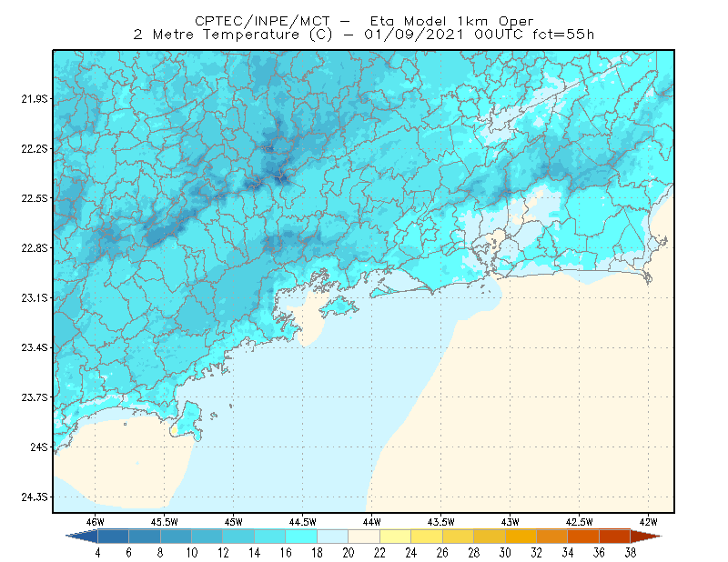The width and height of the screenshot is (728, 562).
Task: Select the light yellow swatch between 22 and 24
Action: 395,537
